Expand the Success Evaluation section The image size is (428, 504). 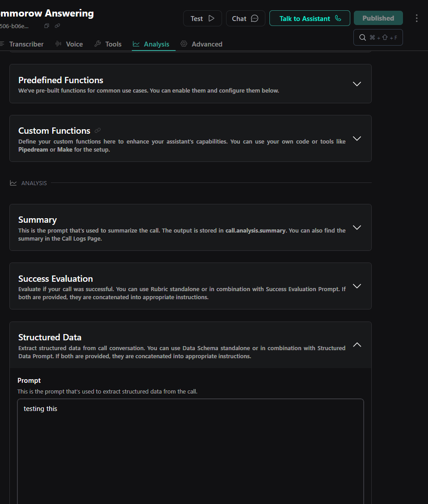tap(357, 286)
